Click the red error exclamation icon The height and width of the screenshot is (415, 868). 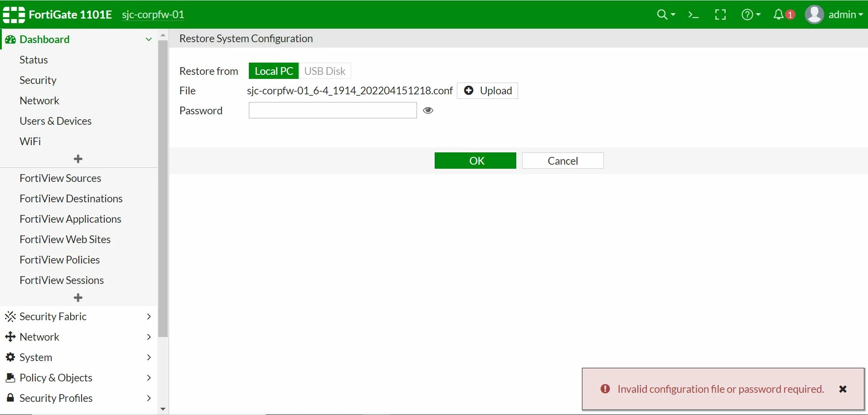pyautogui.click(x=605, y=389)
